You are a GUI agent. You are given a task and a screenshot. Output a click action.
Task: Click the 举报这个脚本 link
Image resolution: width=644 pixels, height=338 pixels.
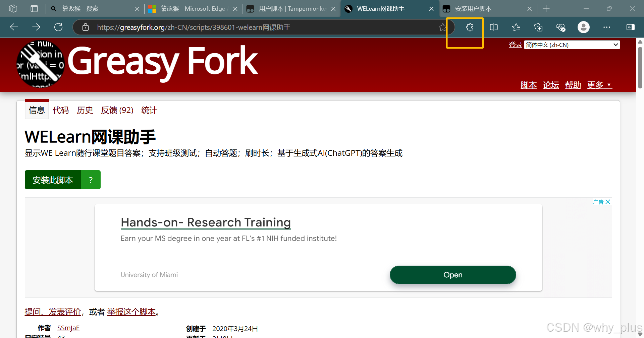[x=131, y=312]
